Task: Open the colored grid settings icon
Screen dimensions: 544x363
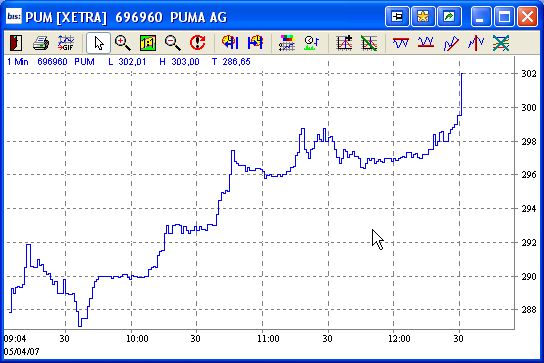Action: 287,43
